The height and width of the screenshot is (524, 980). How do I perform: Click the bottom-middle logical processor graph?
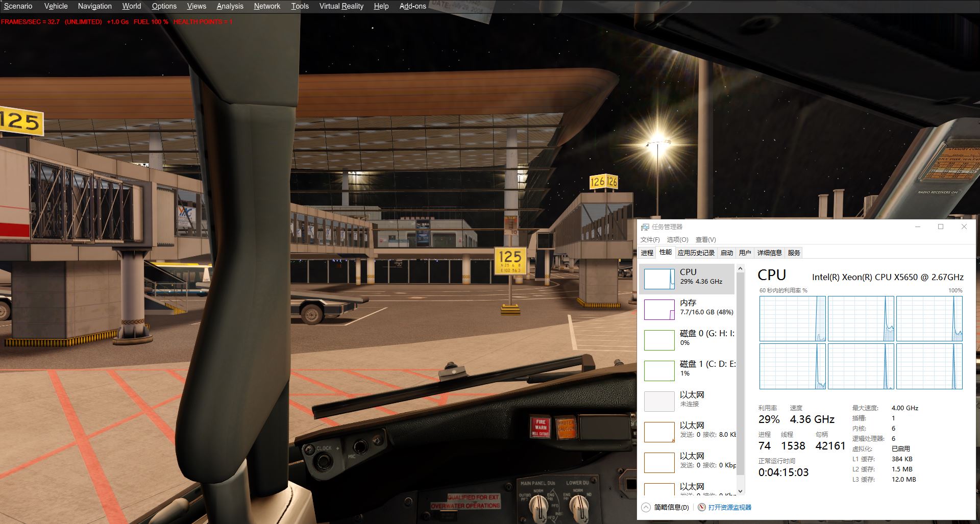861,366
